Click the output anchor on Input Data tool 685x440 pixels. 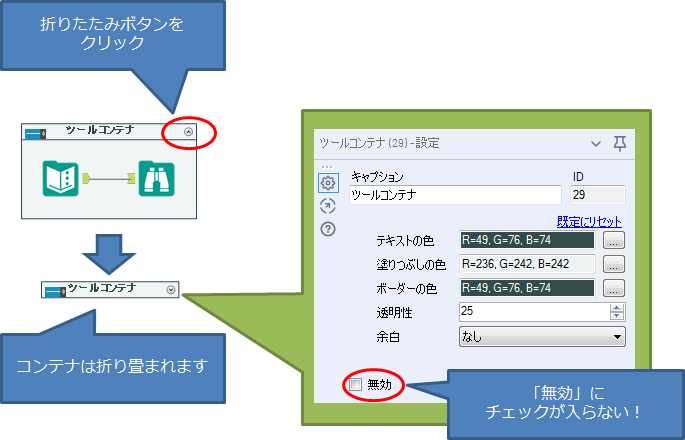(87, 178)
